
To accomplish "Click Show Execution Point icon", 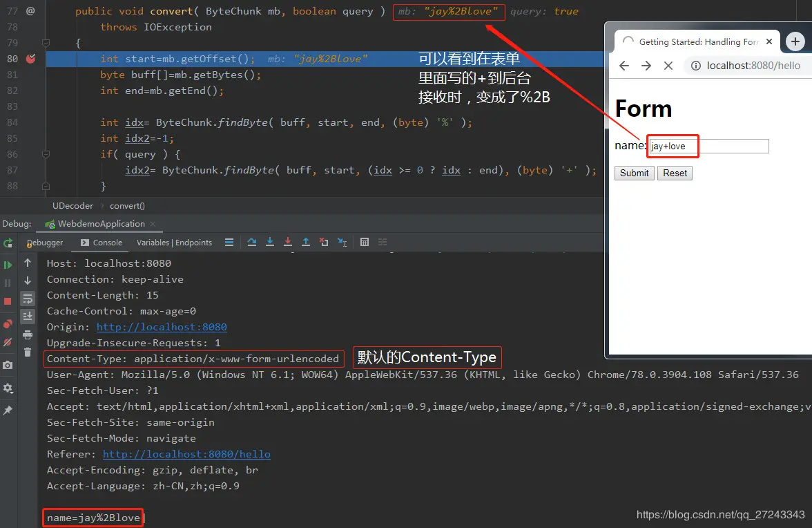I will [x=229, y=242].
